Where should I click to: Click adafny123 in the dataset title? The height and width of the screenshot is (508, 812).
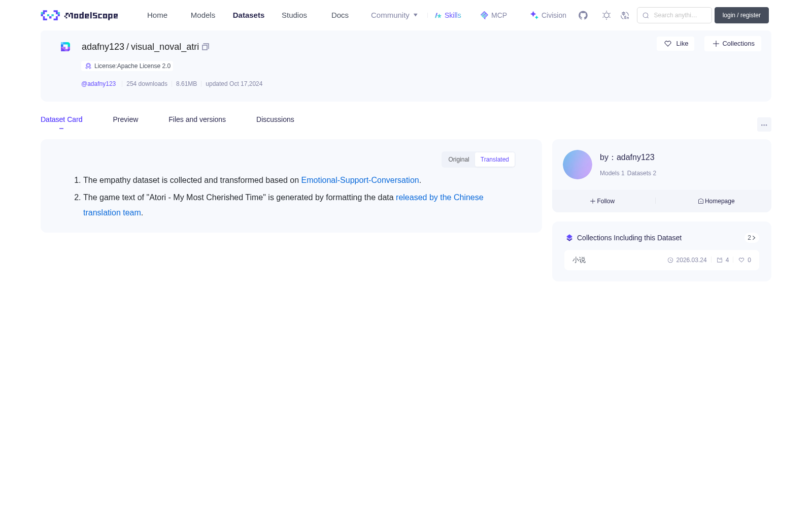(x=103, y=47)
